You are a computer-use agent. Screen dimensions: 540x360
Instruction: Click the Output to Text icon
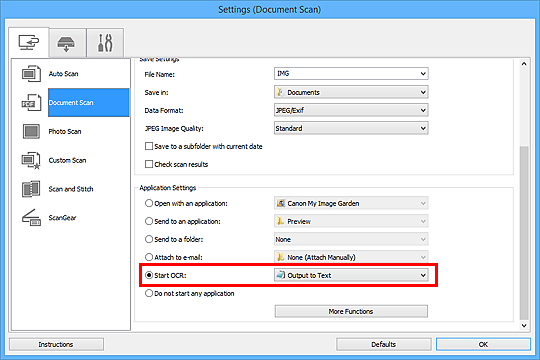point(281,275)
